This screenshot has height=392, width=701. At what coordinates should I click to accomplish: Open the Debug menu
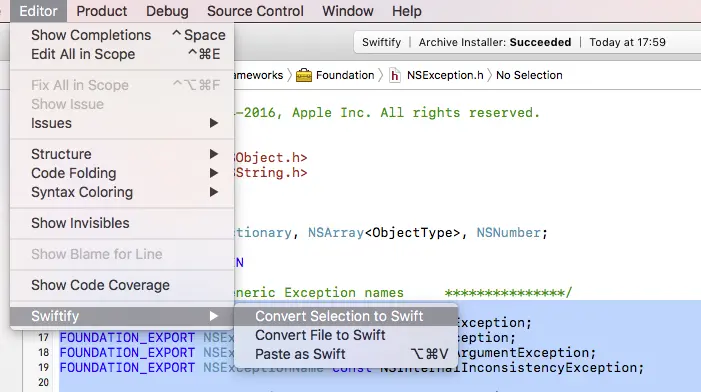click(167, 11)
